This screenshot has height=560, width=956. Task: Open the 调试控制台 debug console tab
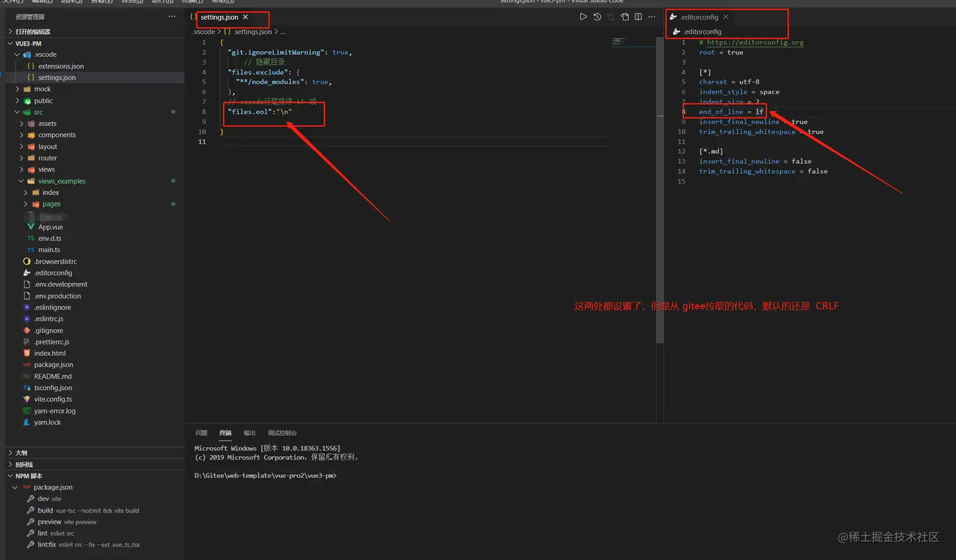(x=282, y=433)
